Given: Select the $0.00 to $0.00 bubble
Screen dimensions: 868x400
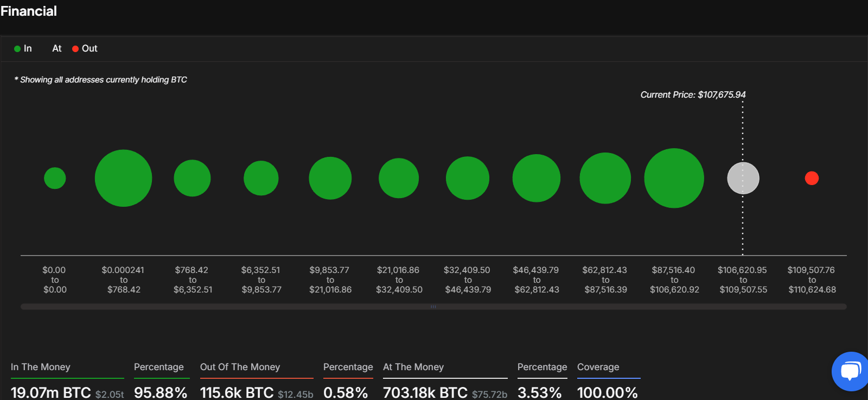Looking at the screenshot, I should point(55,178).
